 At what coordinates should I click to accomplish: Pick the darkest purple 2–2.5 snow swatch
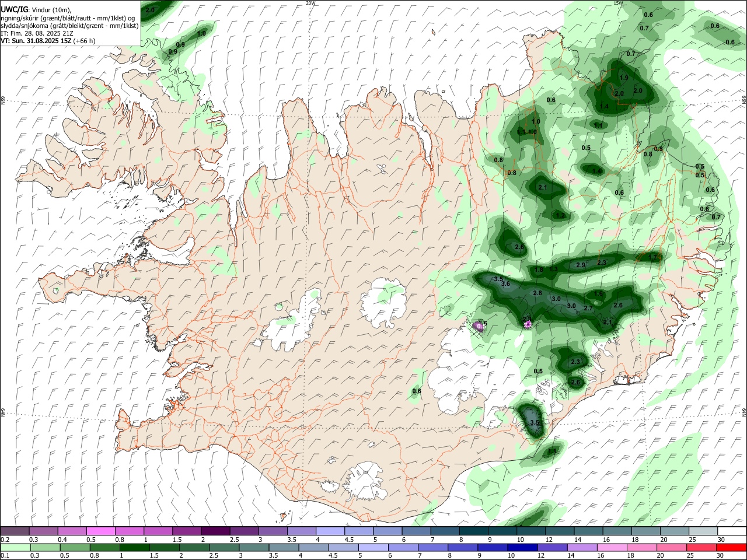tap(215, 531)
